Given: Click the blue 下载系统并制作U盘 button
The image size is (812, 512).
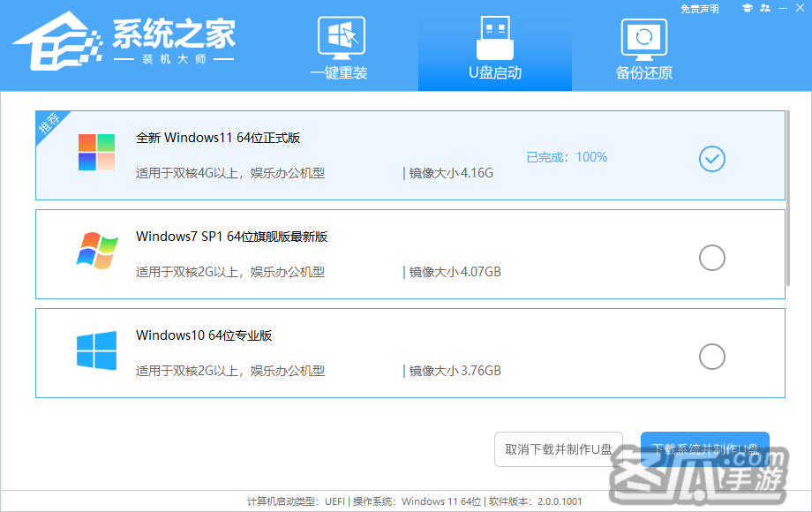Looking at the screenshot, I should coord(704,448).
